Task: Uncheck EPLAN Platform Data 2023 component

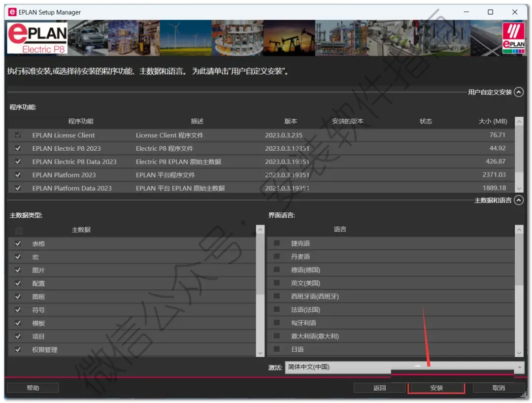Action: point(18,188)
